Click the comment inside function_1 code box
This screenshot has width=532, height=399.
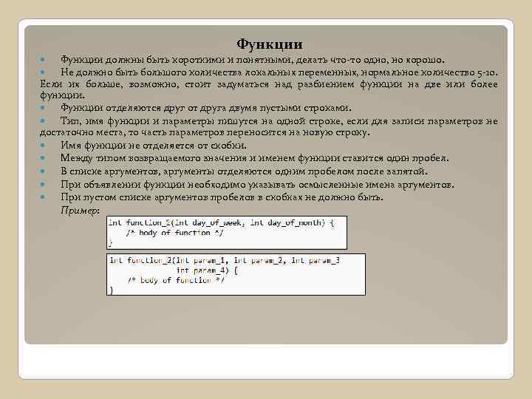174,233
